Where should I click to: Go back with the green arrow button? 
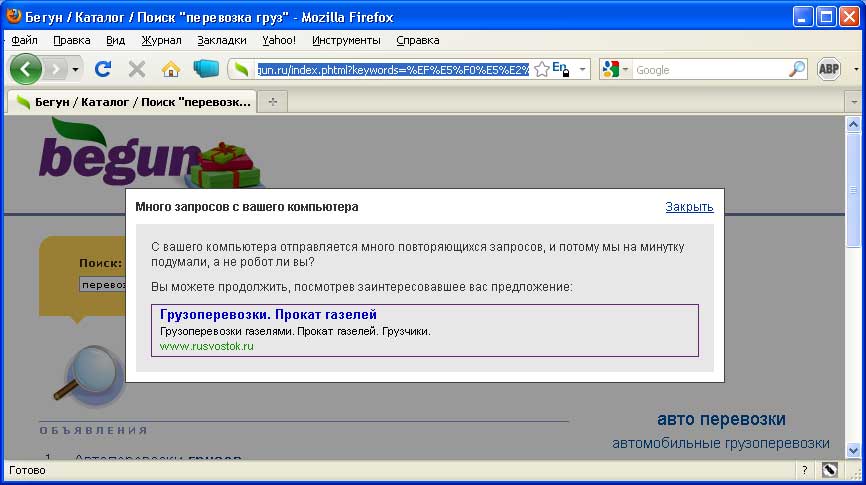(x=25, y=69)
